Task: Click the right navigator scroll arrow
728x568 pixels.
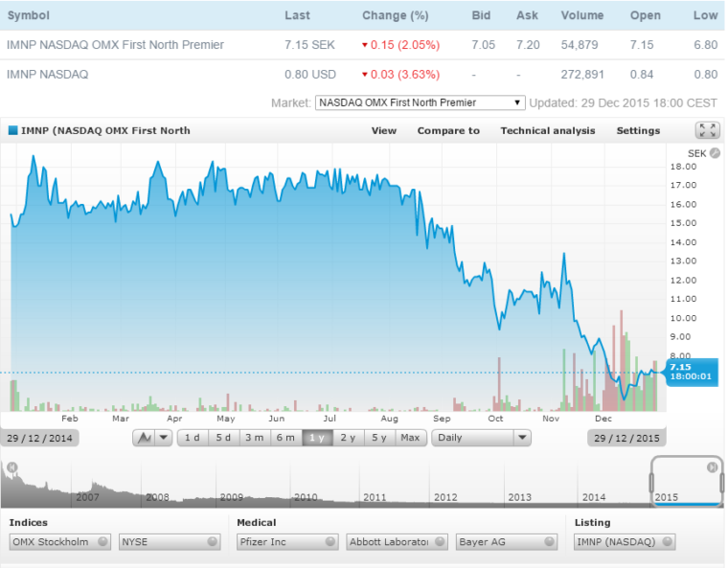Action: tap(712, 467)
